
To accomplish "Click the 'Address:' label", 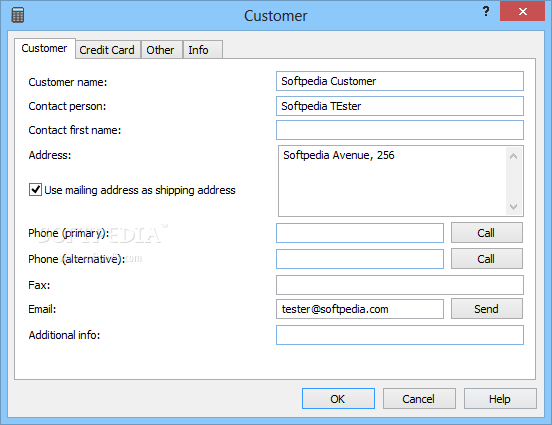I will pyautogui.click(x=50, y=155).
